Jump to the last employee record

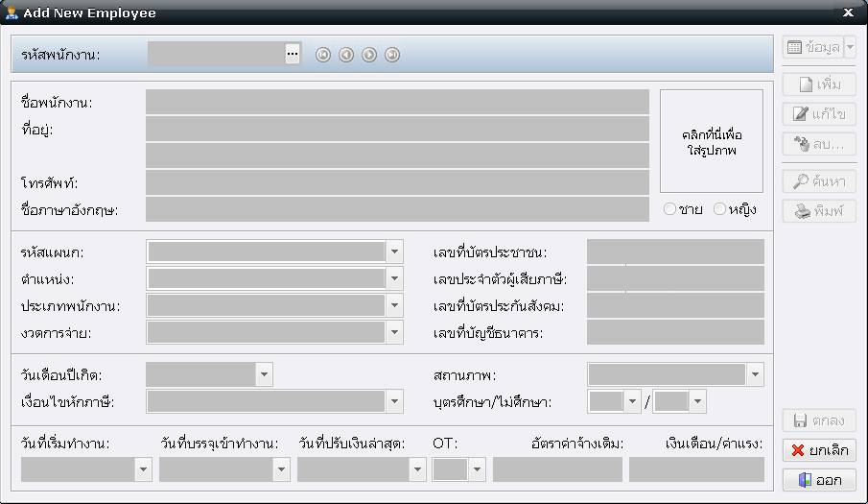pyautogui.click(x=392, y=55)
